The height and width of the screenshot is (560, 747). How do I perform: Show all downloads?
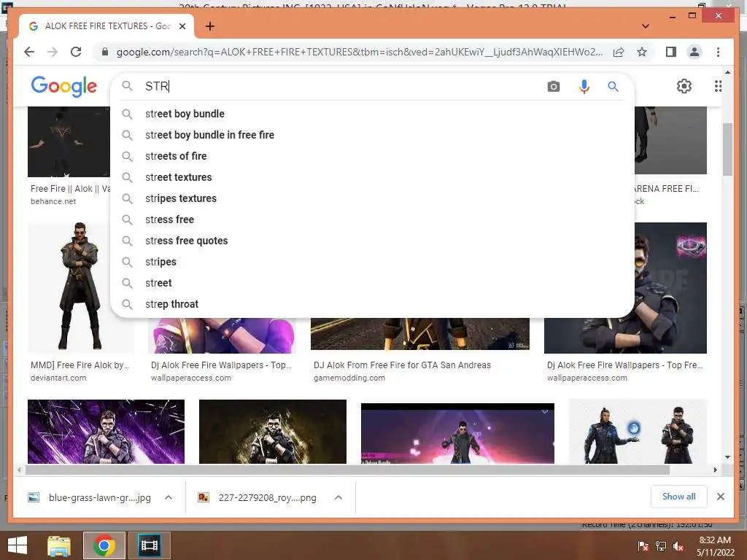[x=679, y=497]
